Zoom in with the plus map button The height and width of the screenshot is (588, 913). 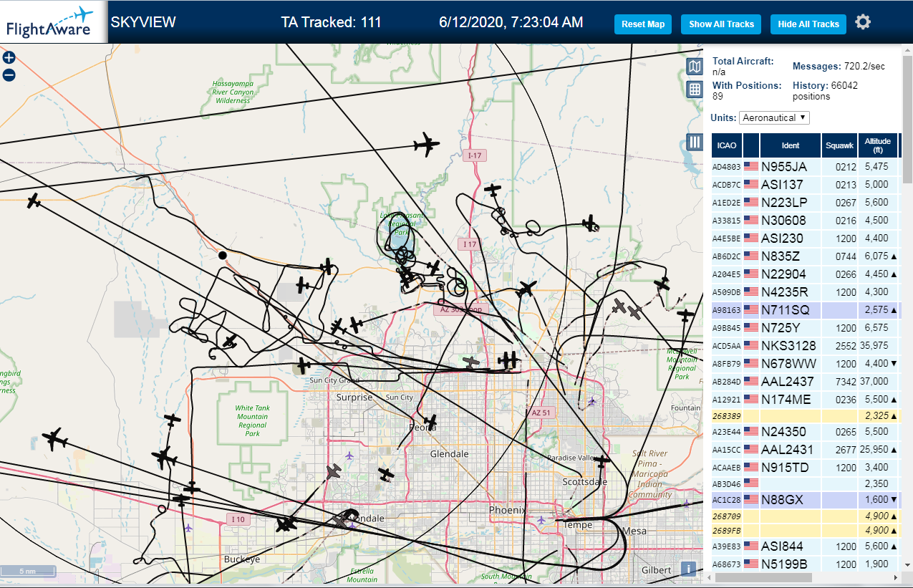point(9,58)
